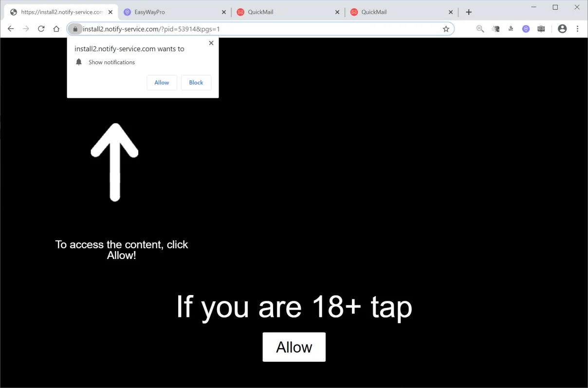Viewport: 588px width, 388px height.
Task: Close the EasyWayPro tab
Action: (223, 12)
